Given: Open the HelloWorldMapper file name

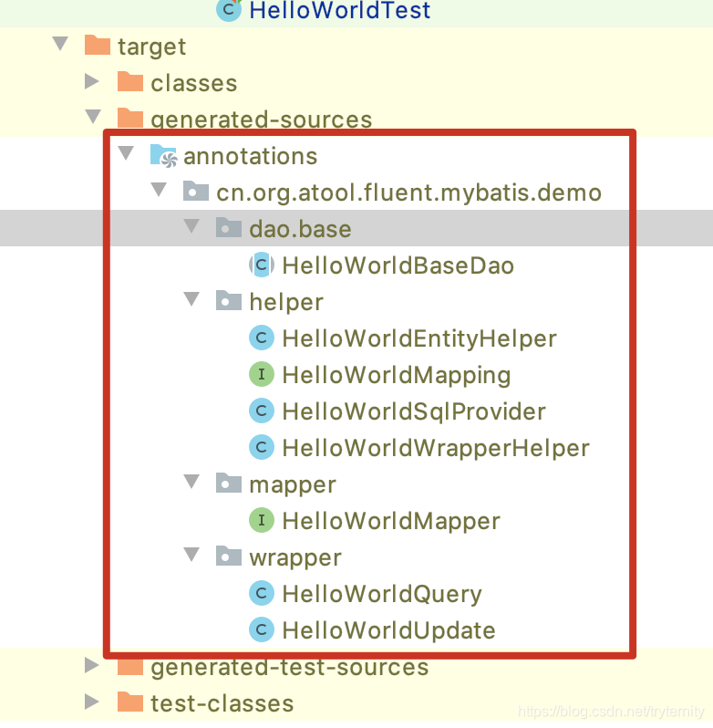Looking at the screenshot, I should click(x=391, y=521).
